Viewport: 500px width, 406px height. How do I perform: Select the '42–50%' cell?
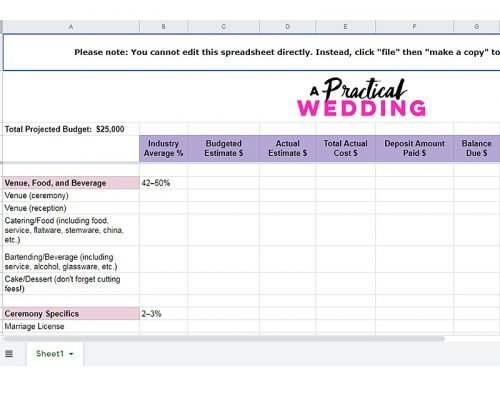163,183
